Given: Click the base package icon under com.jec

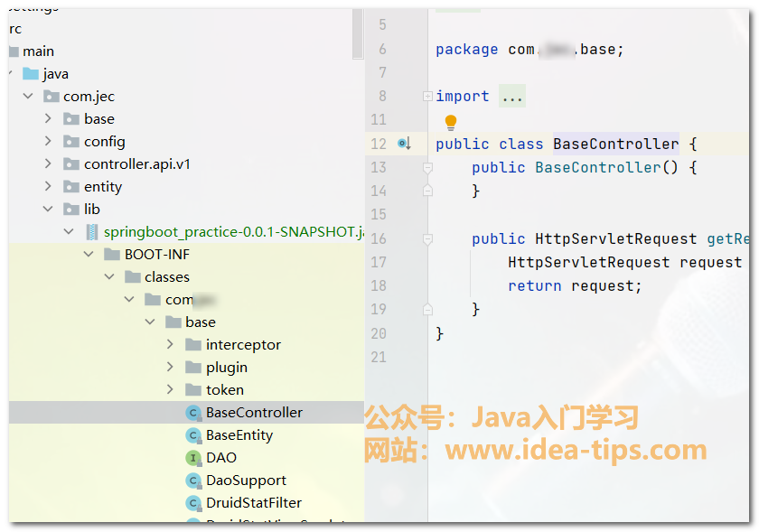Looking at the screenshot, I should point(71,119).
